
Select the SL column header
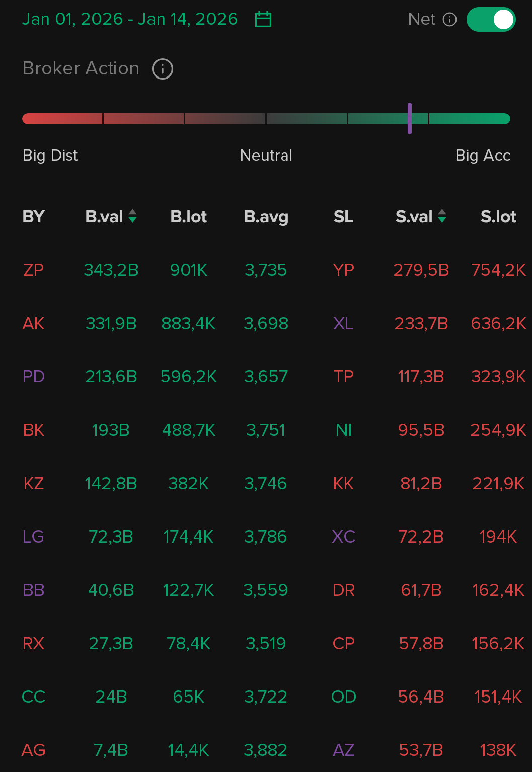coord(343,217)
